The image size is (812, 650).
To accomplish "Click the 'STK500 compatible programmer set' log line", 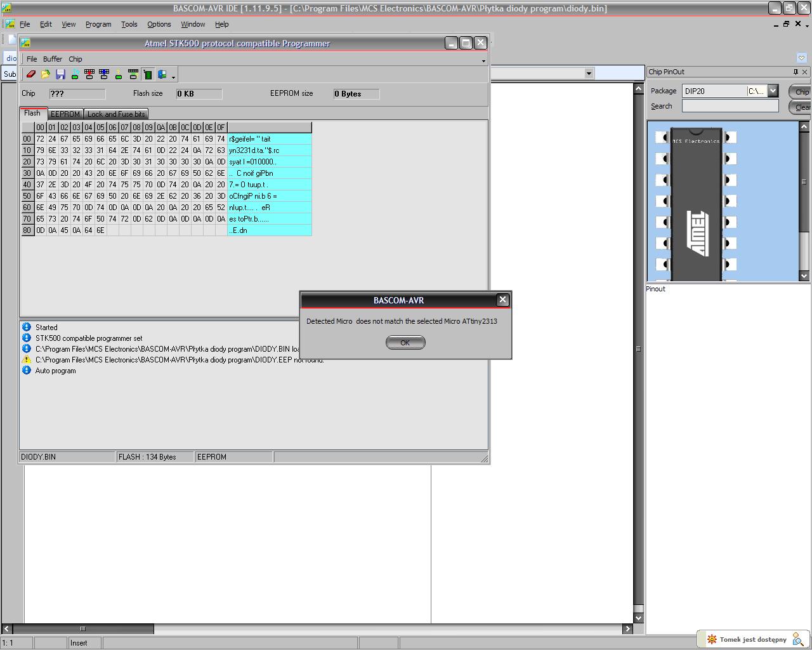I will tap(89, 338).
